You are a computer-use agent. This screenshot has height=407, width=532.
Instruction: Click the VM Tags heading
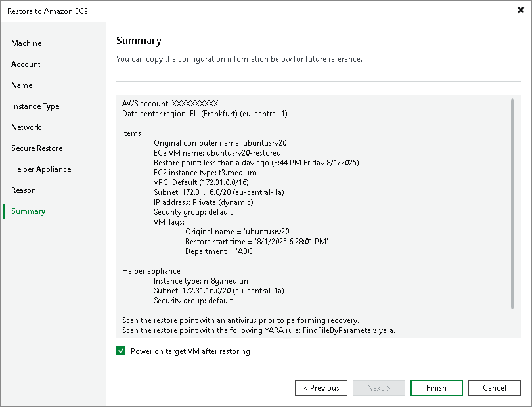(169, 221)
